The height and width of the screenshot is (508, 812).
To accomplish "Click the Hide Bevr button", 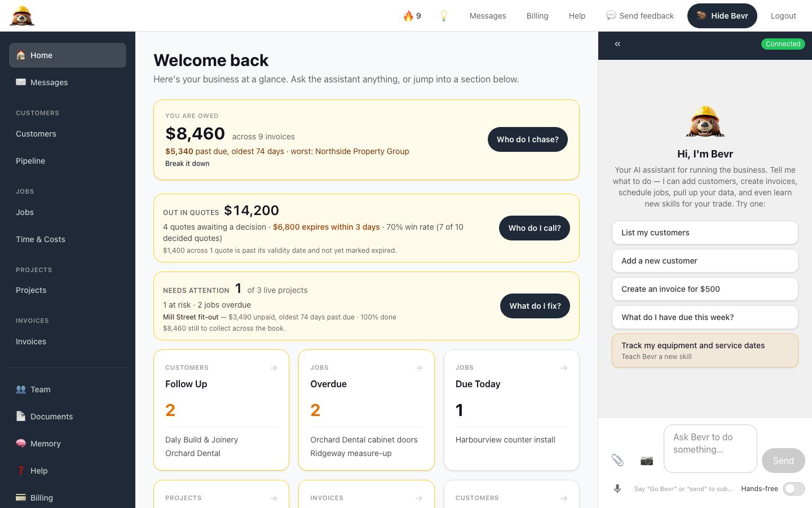I will 722,16.
